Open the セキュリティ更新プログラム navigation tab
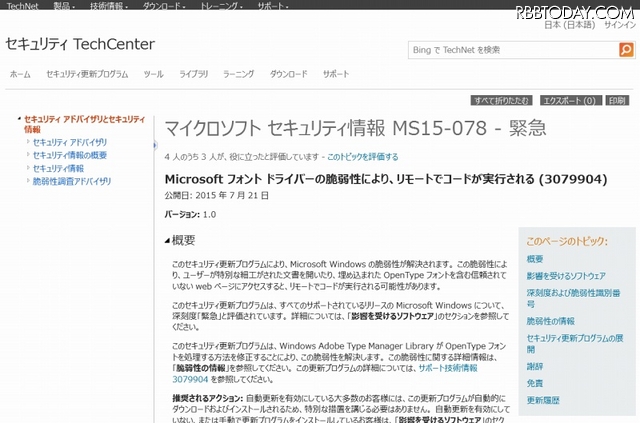Viewport: 640px width, 423px height. click(x=87, y=74)
